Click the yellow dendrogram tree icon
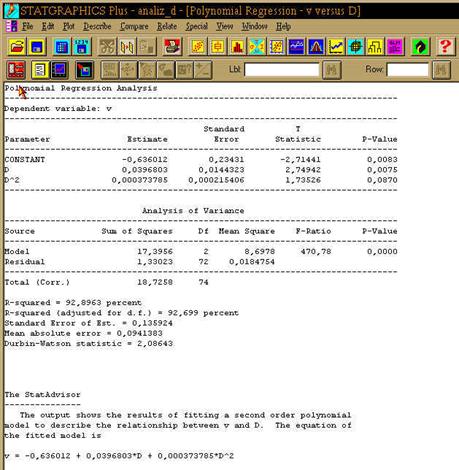459x470 pixels. pyautogui.click(x=375, y=47)
